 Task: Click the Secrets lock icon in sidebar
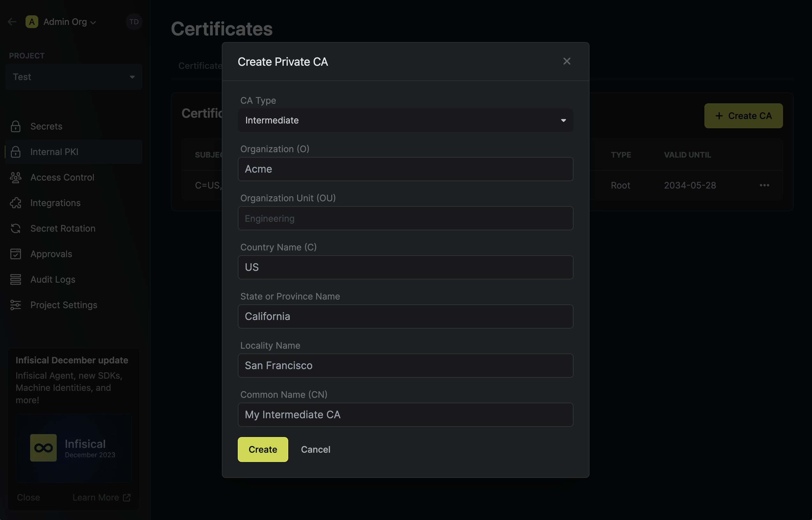pos(16,126)
